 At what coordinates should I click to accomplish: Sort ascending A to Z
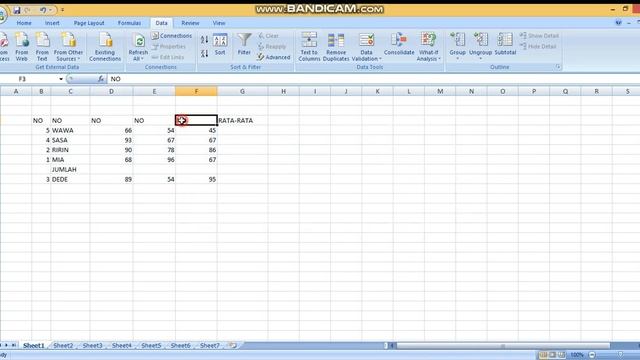pos(204,40)
